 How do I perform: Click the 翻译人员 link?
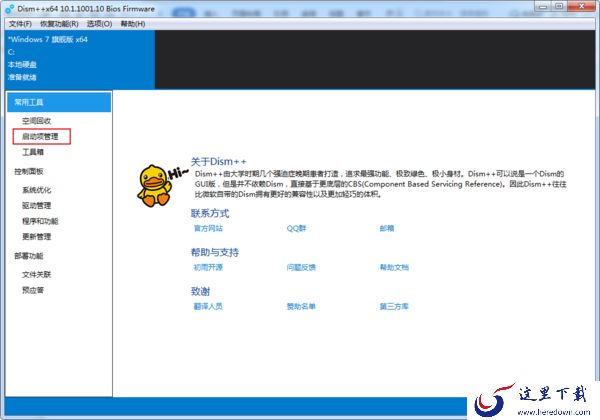[209, 306]
